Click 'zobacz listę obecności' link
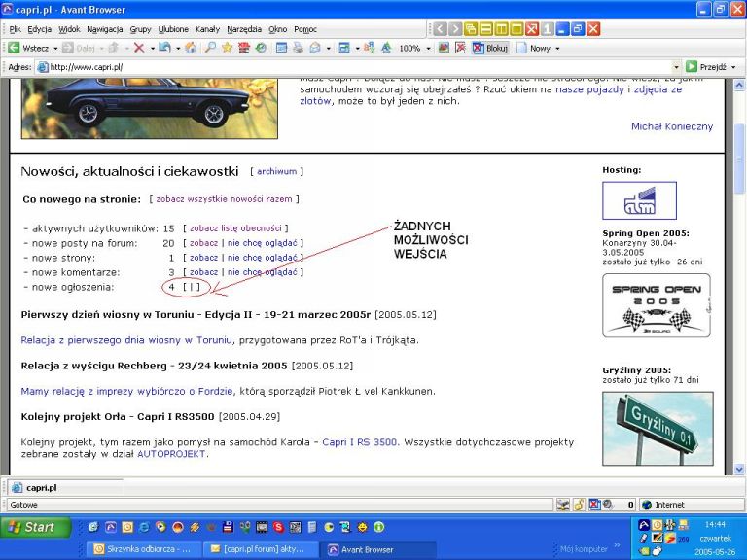Viewport: 747px width, 560px height. point(234,228)
